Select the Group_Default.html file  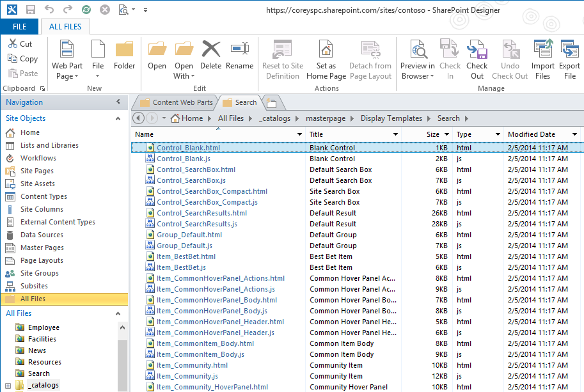(x=189, y=235)
